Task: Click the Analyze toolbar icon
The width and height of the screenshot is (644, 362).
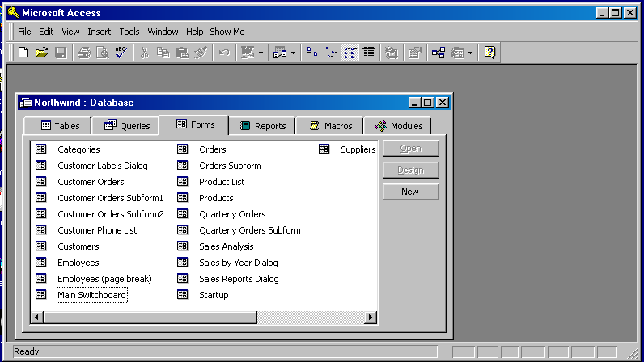Action: pos(280,53)
